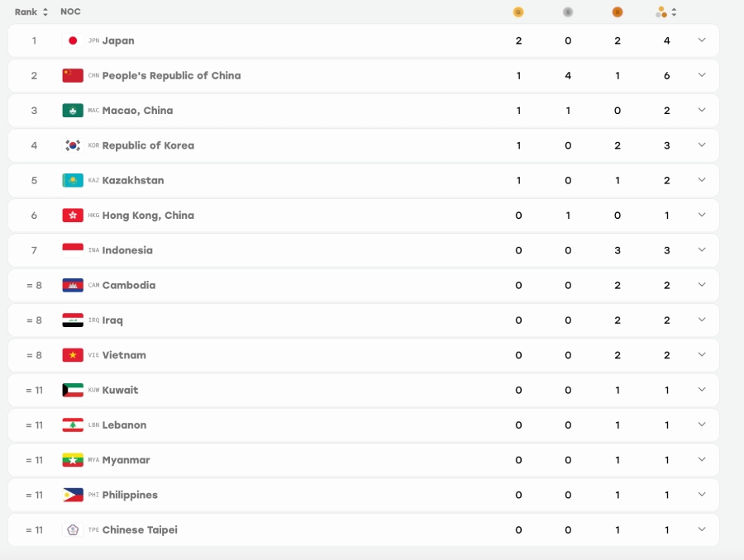Select the Kazakhstan country name
The image size is (744, 560).
click(x=133, y=180)
